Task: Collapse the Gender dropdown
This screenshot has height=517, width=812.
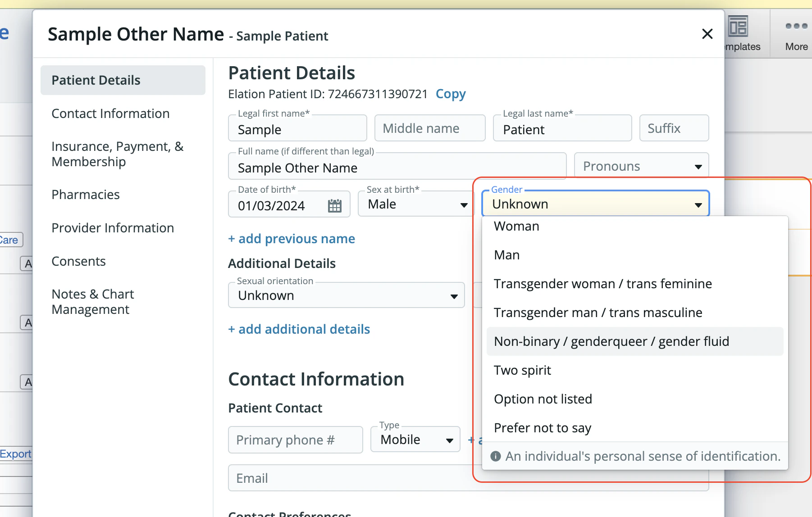Action: tap(596, 204)
